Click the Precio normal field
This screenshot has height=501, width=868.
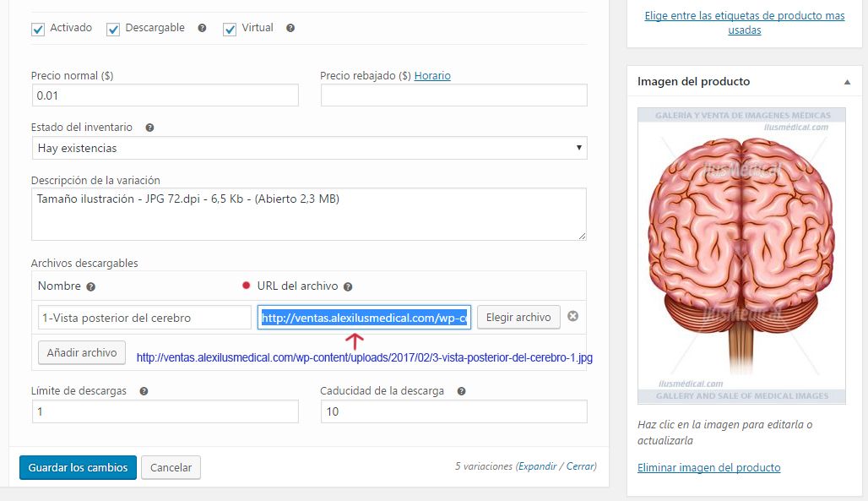[x=165, y=95]
